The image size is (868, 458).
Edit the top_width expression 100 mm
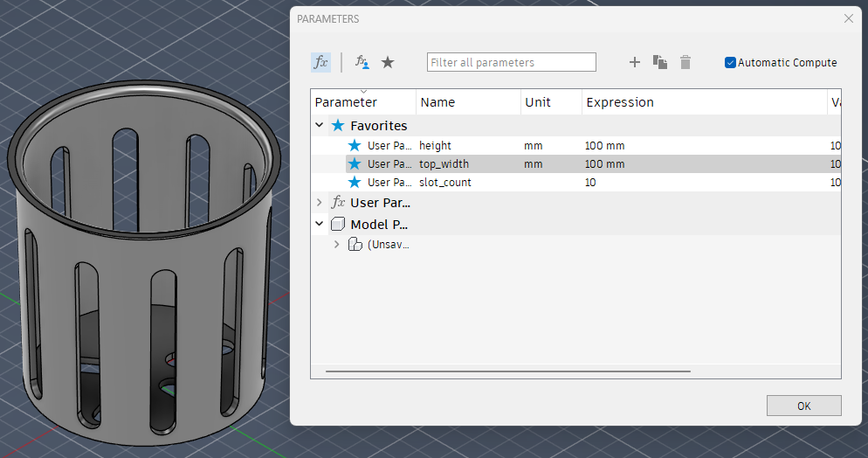pos(604,164)
